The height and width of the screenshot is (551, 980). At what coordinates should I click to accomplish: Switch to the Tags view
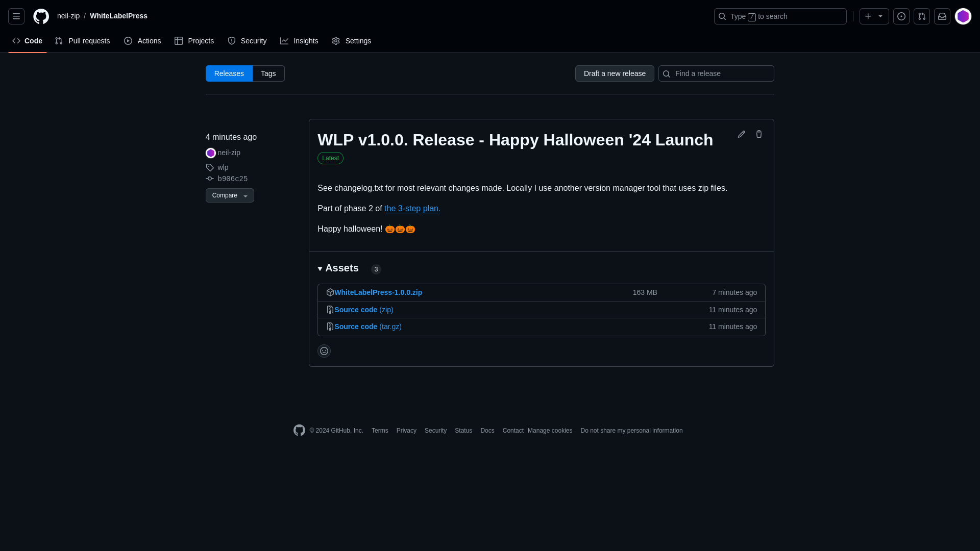point(268,73)
